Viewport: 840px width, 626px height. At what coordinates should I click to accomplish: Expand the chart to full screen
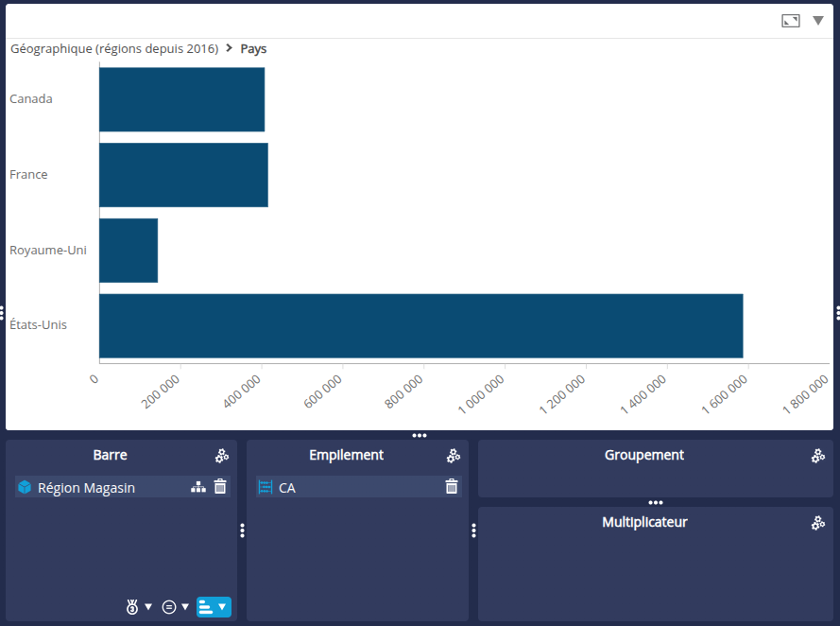(791, 21)
